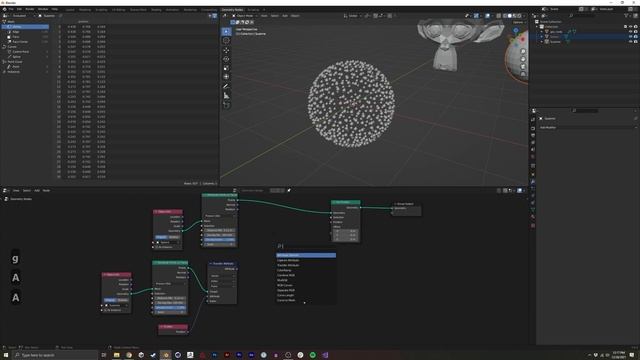The image size is (640, 360).
Task: Open the Modifier wrench properties tab
Action: (533, 182)
